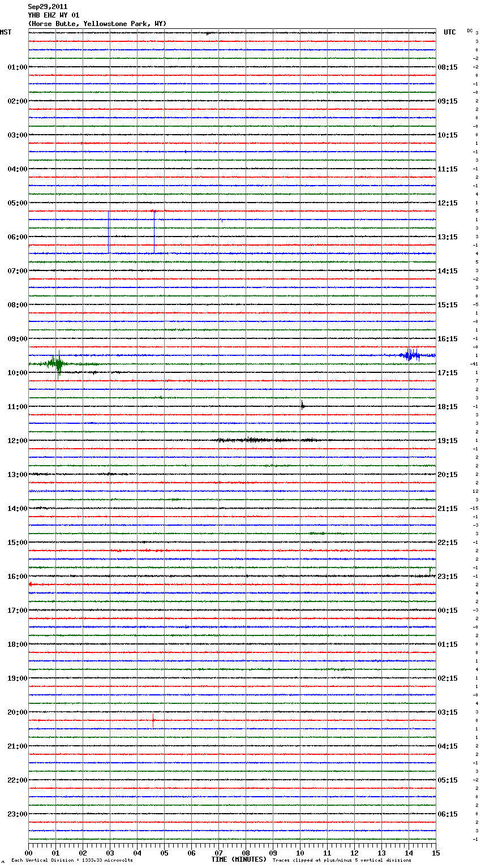
Task: Select the "09:00" MST hour label
Action: tap(18, 339)
